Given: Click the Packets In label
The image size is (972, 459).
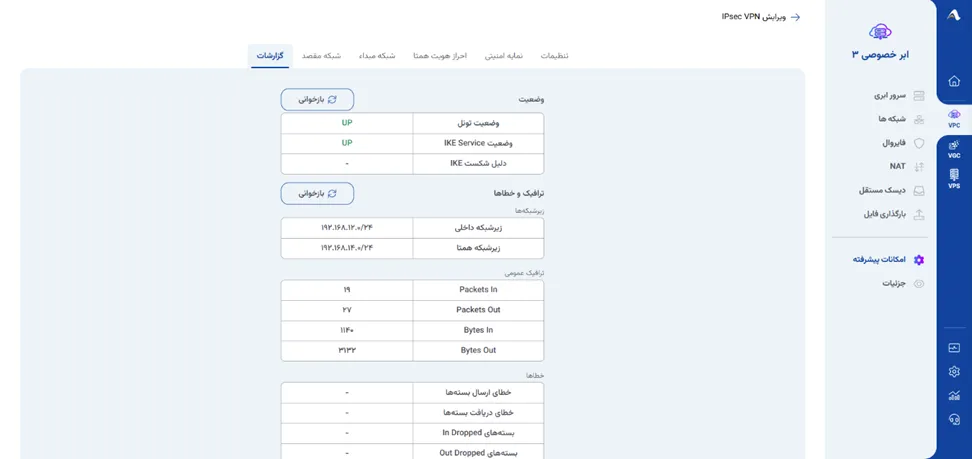Looking at the screenshot, I should (478, 290).
